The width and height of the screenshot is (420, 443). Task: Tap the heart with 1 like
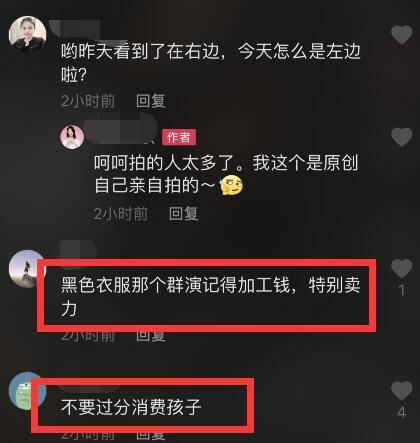[402, 268]
